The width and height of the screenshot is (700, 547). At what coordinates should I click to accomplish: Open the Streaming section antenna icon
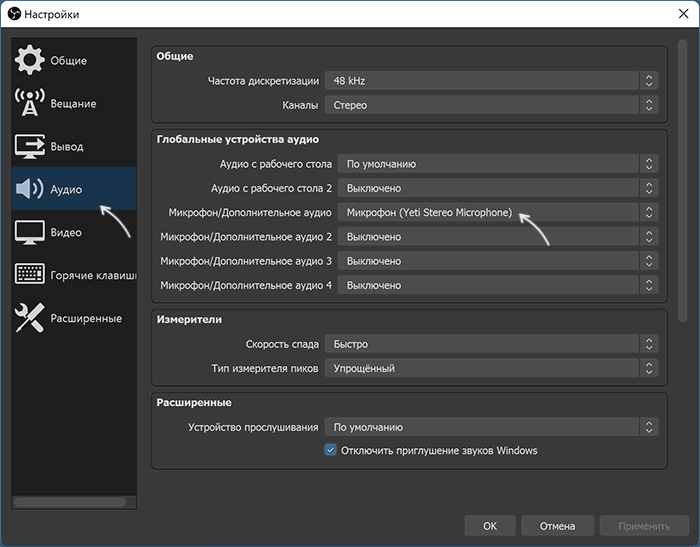point(30,104)
